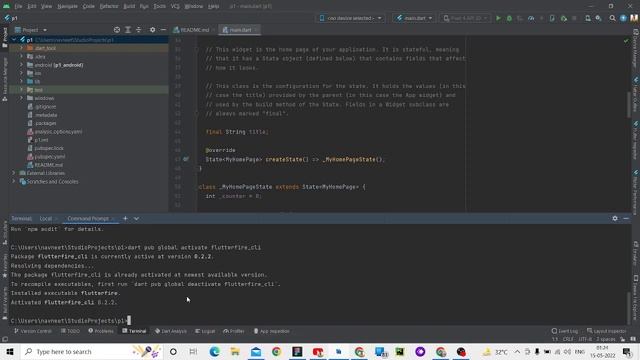Open Task View on the taskbar

[x=193, y=351]
